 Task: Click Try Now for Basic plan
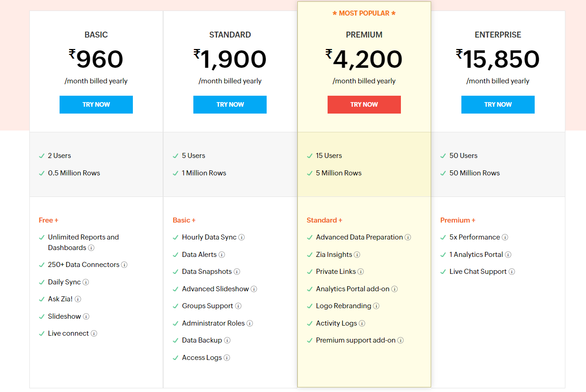tap(96, 104)
